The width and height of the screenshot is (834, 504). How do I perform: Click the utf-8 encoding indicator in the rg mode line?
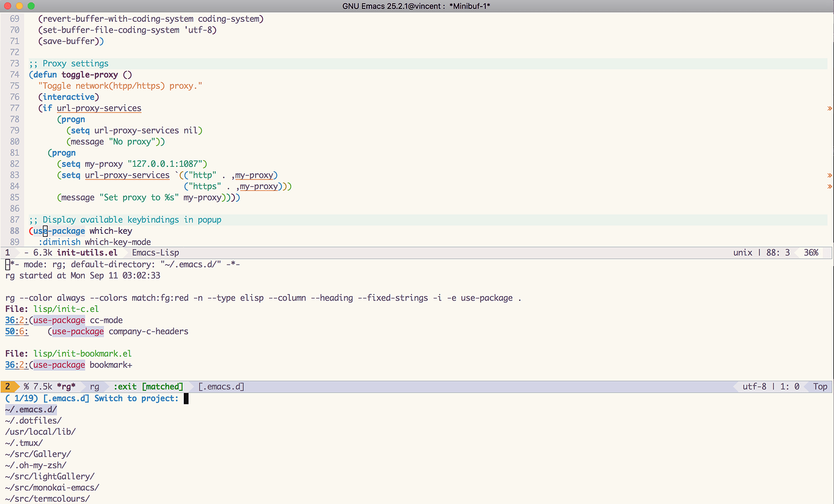(754, 386)
